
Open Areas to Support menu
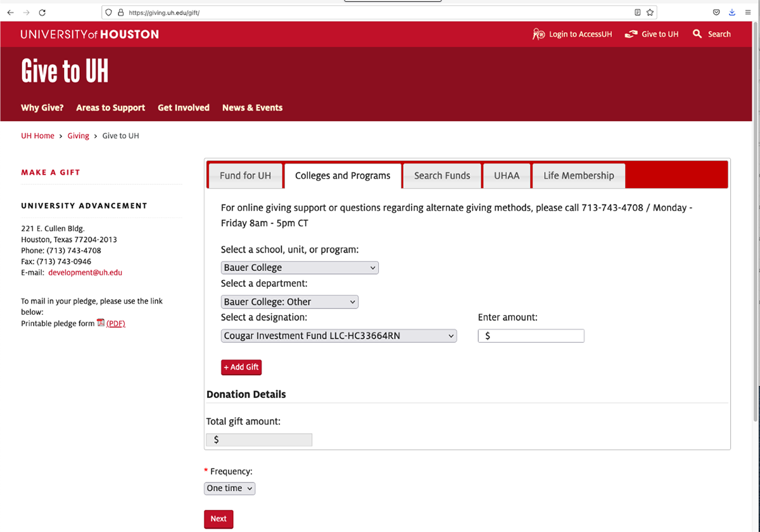(x=111, y=108)
